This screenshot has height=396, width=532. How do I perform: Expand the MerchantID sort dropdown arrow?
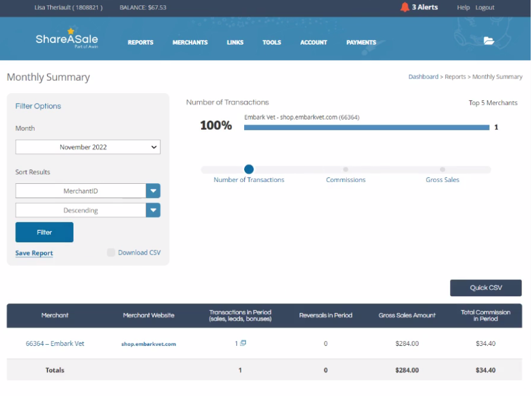pyautogui.click(x=153, y=191)
